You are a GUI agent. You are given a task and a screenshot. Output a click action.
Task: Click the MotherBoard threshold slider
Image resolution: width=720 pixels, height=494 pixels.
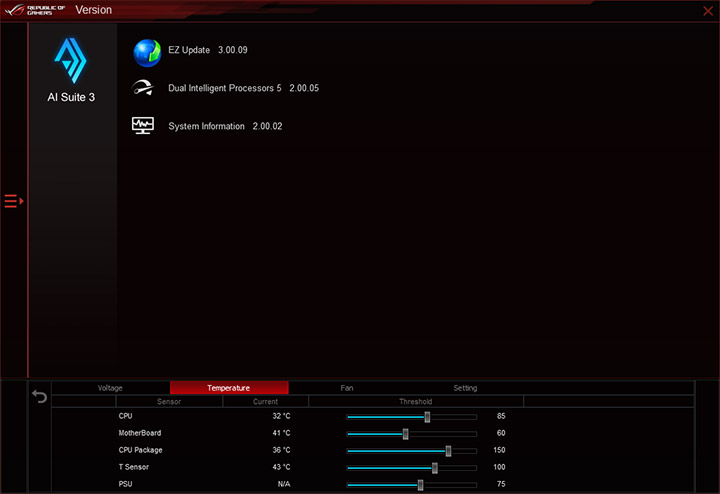click(x=411, y=434)
